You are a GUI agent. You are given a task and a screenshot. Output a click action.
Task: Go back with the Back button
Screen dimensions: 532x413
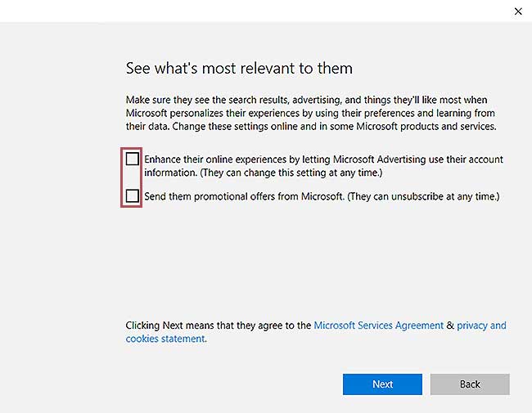coord(470,384)
